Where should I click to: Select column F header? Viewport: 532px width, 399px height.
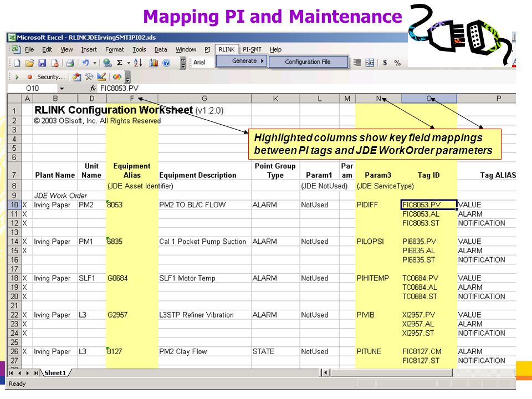(x=132, y=99)
